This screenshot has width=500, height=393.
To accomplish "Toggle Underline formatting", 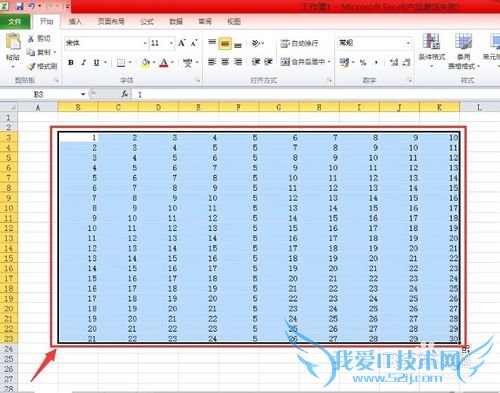I will click(96, 62).
